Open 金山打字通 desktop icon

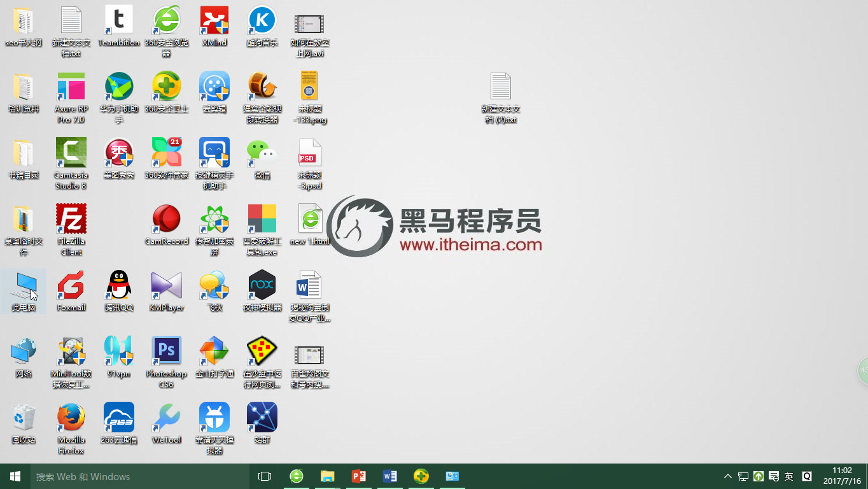click(214, 357)
